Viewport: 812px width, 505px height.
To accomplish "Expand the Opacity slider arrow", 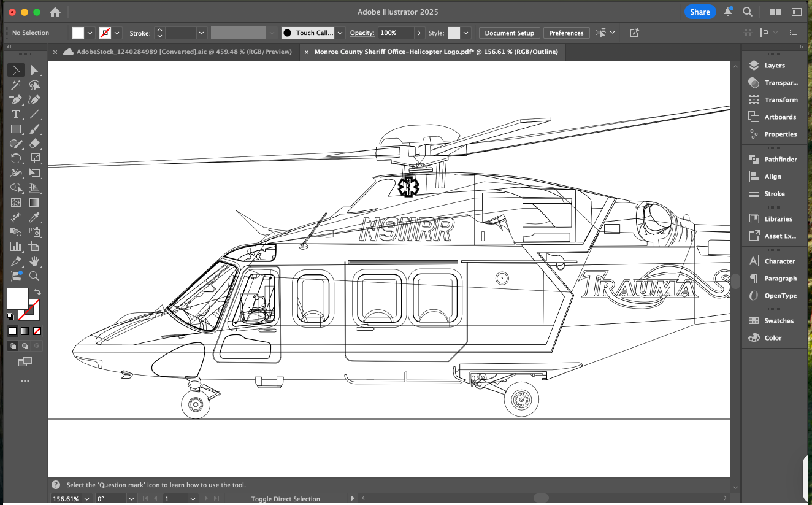I will [x=419, y=33].
